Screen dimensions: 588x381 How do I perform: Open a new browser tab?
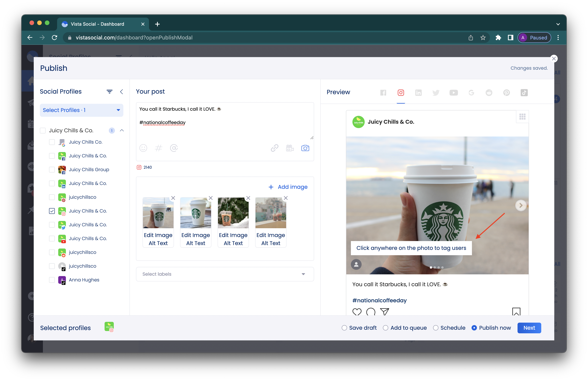157,24
